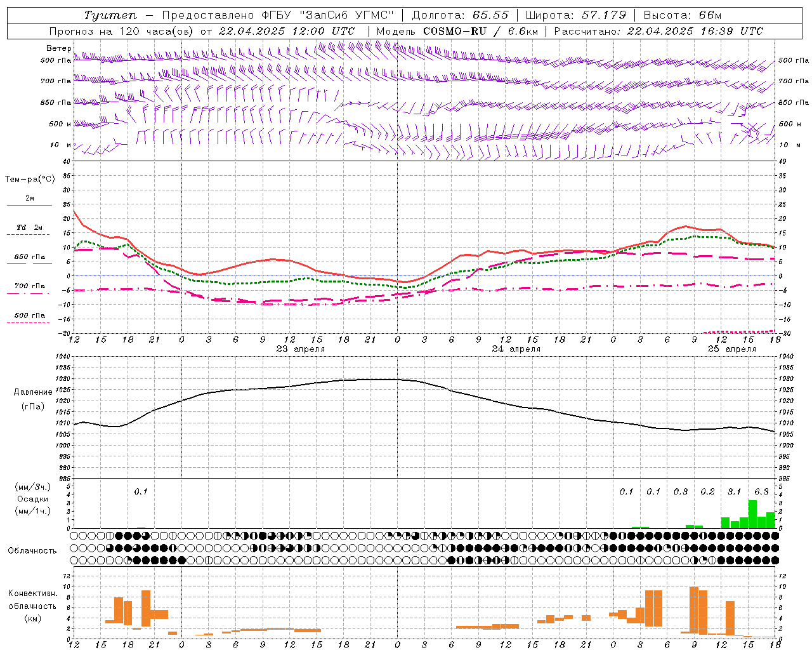Screen dimensions: 812x650
Task: Click the 25 апреля date label
Action: point(732,349)
